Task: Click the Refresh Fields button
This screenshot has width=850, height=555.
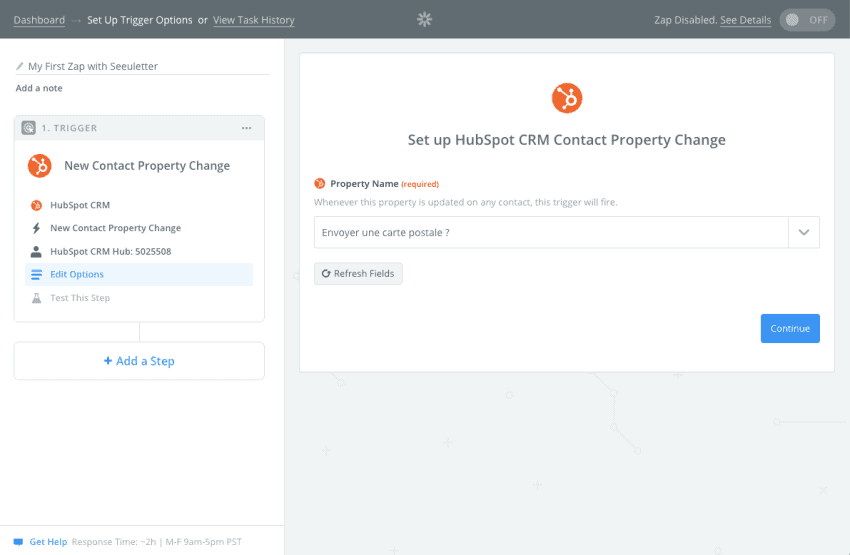Action: (x=358, y=274)
